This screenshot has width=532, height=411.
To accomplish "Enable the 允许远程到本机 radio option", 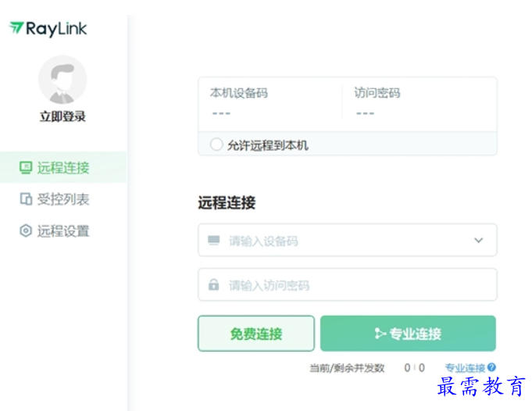I will (x=216, y=145).
